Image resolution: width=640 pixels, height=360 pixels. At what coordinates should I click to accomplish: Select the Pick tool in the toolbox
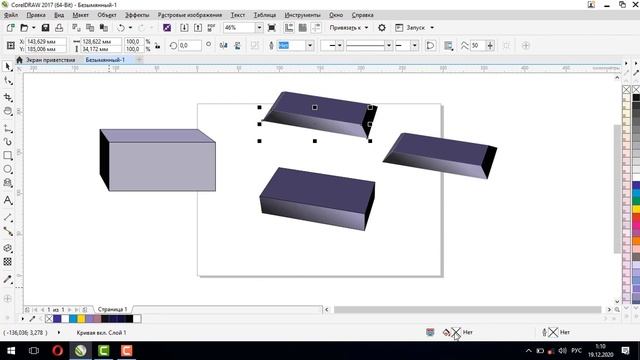(8, 67)
